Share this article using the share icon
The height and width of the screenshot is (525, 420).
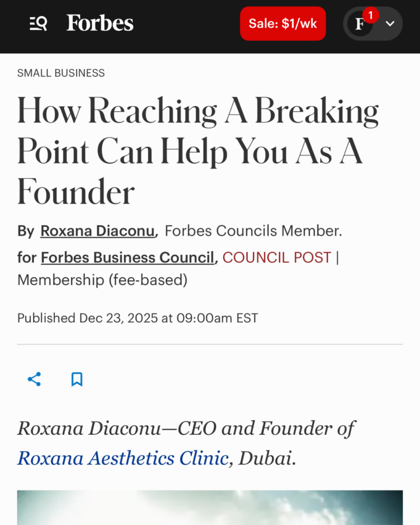pos(34,379)
